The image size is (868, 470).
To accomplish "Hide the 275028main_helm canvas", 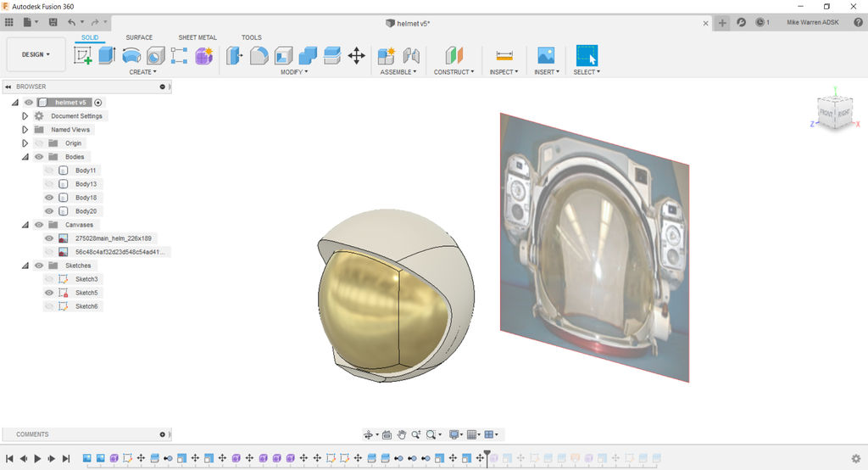I will click(49, 238).
